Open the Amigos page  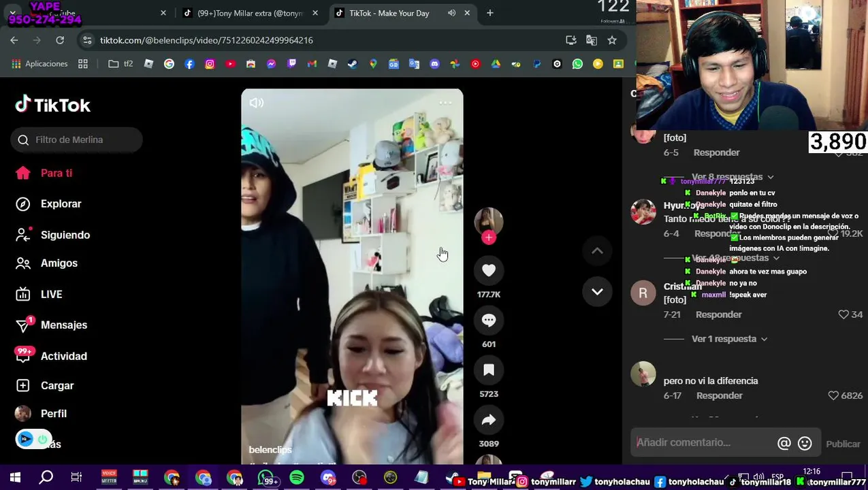46,263
